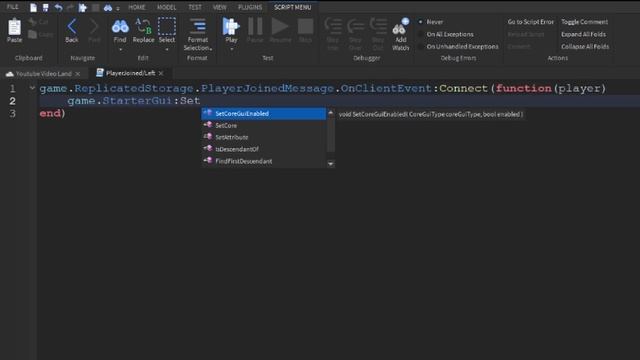
Task: Select On Unhandled Exceptions radio option
Action: point(458,47)
